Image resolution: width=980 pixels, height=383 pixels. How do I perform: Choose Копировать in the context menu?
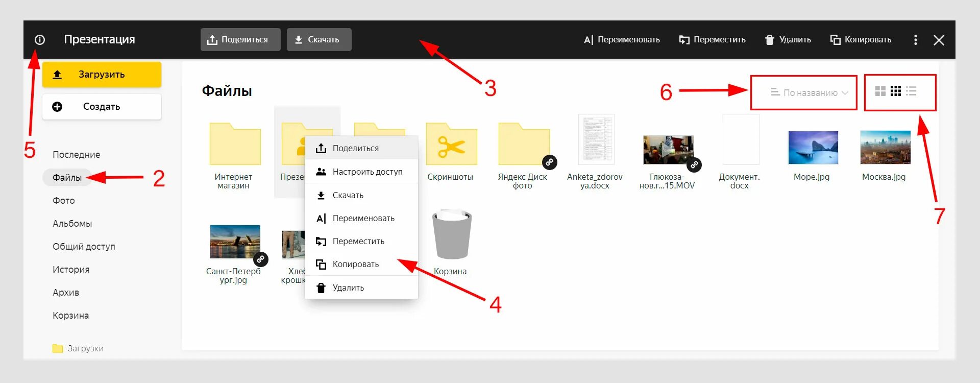(361, 264)
